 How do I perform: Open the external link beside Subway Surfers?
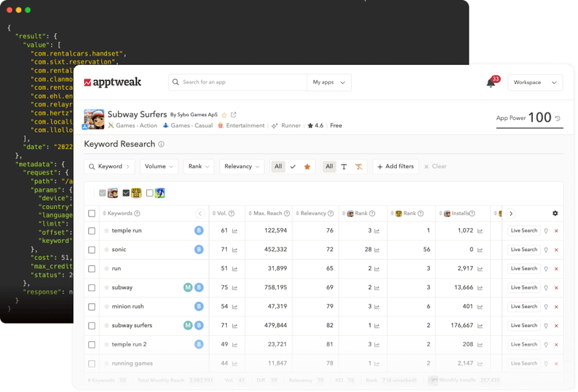click(233, 114)
